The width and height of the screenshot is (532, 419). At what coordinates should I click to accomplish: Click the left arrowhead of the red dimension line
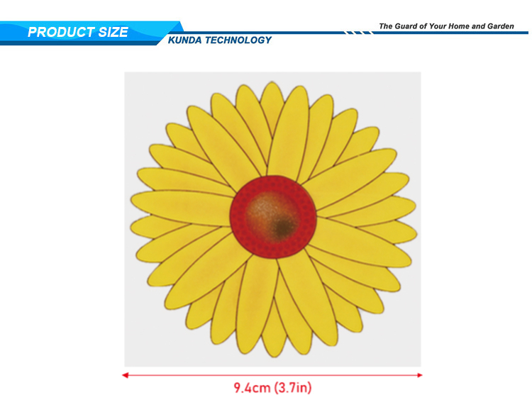126,375
